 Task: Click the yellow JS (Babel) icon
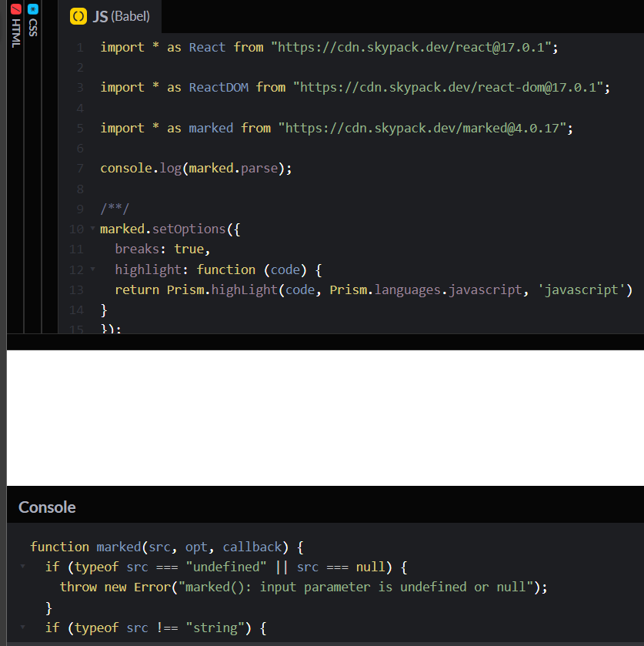pyautogui.click(x=77, y=15)
